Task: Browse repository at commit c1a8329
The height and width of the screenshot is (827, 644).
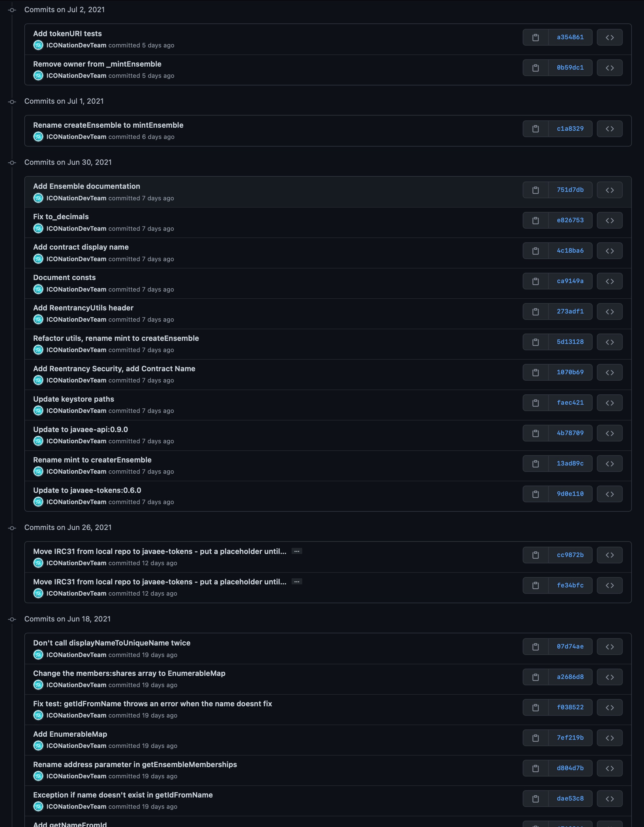Action: (x=609, y=129)
